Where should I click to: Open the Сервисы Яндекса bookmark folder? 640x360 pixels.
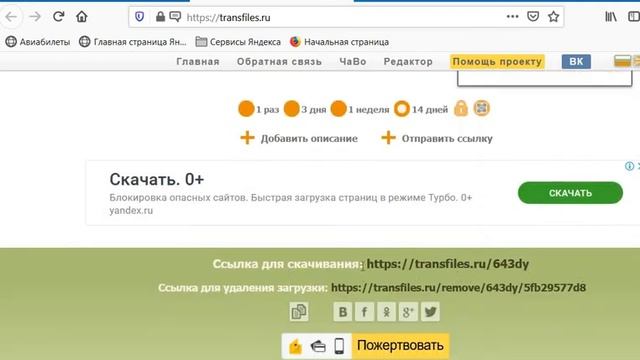(x=238, y=42)
